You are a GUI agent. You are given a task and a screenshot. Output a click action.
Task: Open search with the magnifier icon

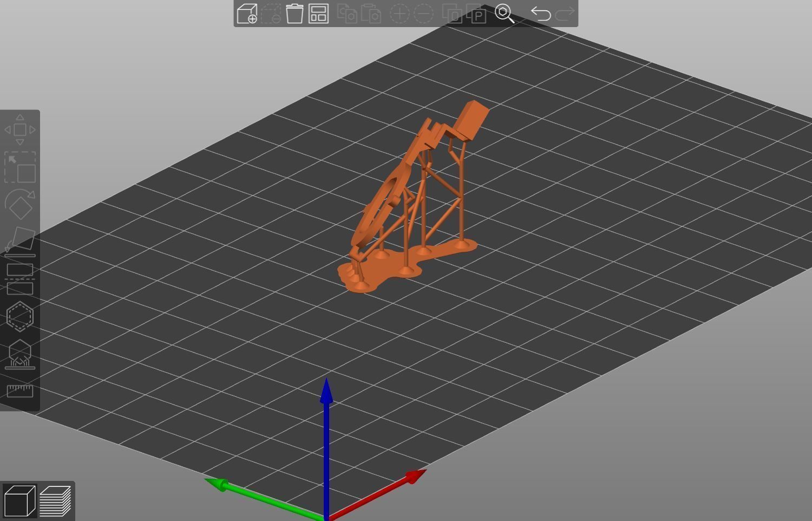pyautogui.click(x=505, y=14)
